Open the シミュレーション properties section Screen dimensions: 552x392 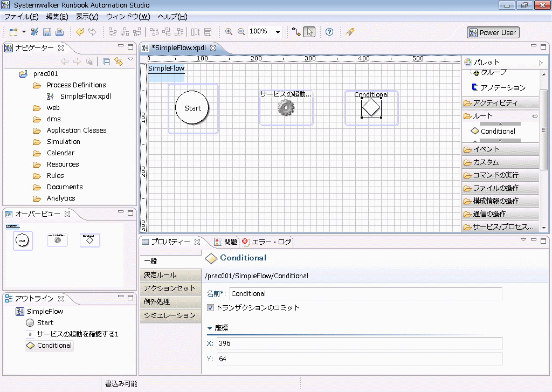170,315
